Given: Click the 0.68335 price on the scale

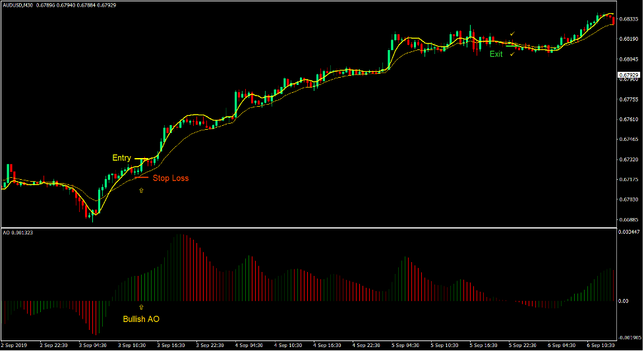Looking at the screenshot, I should pos(629,20).
